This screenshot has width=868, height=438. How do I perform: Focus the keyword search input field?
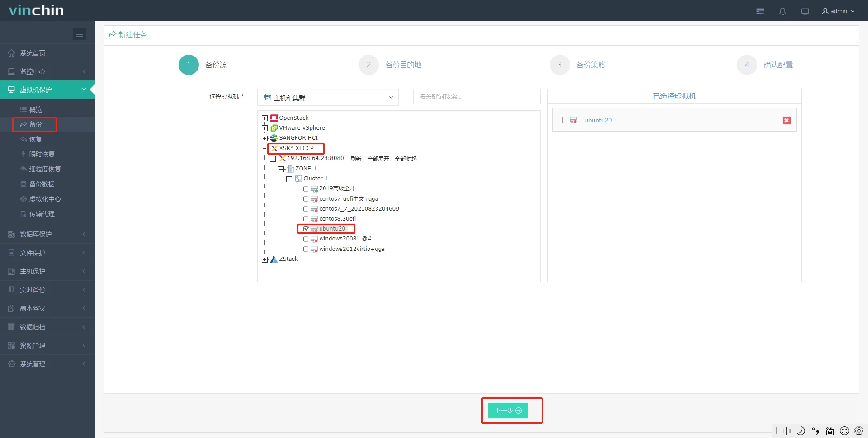[476, 96]
